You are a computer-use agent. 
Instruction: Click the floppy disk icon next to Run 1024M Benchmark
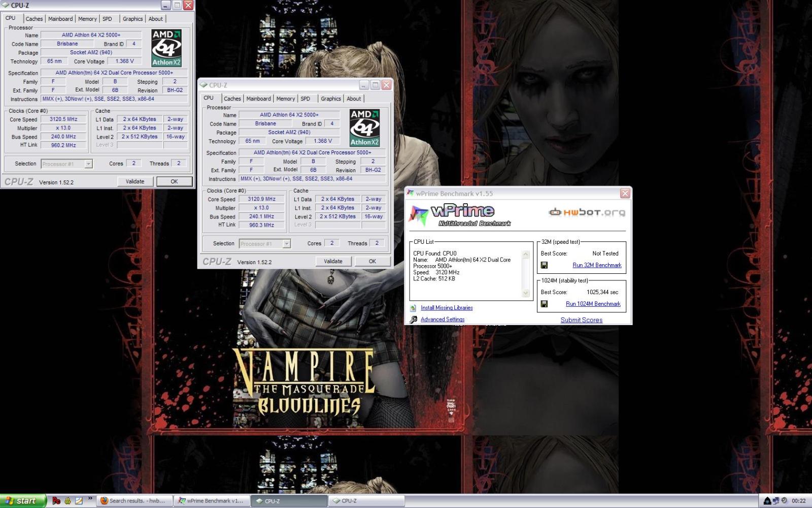tap(544, 304)
